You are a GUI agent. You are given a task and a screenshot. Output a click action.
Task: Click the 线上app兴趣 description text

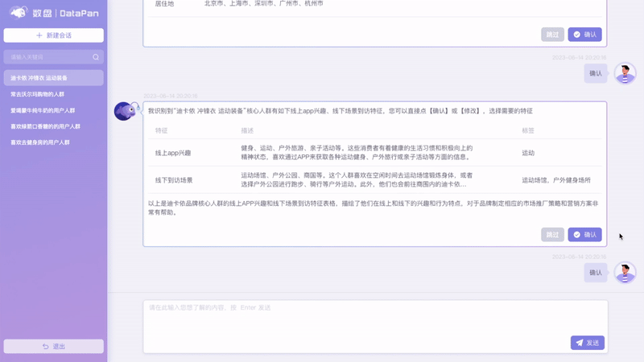pyautogui.click(x=357, y=152)
